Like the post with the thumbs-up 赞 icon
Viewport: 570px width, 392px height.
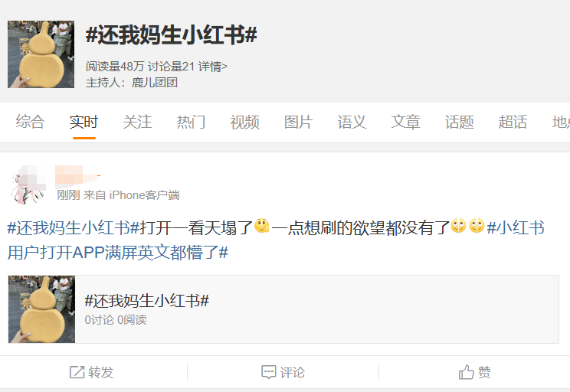click(x=467, y=372)
